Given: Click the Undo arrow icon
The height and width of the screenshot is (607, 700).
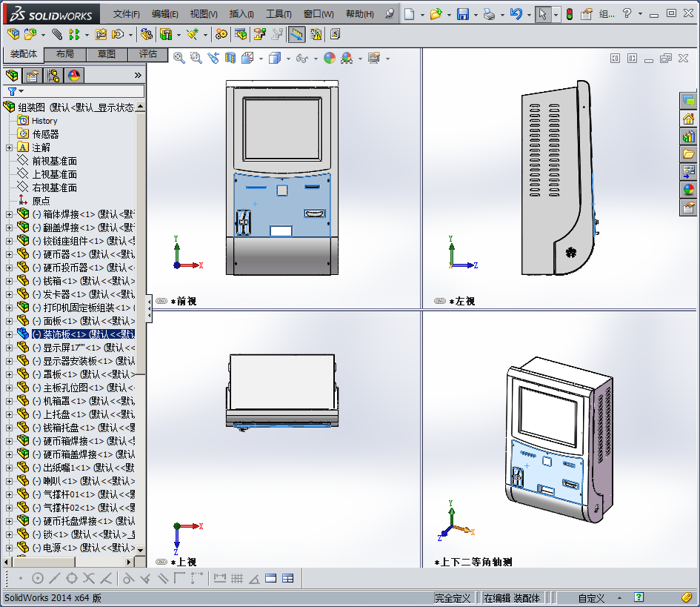Looking at the screenshot, I should point(516,14).
